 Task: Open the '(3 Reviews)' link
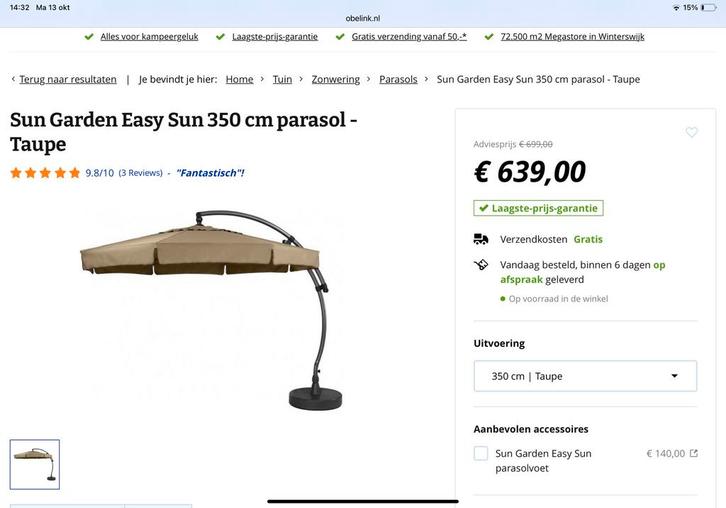pyautogui.click(x=140, y=173)
